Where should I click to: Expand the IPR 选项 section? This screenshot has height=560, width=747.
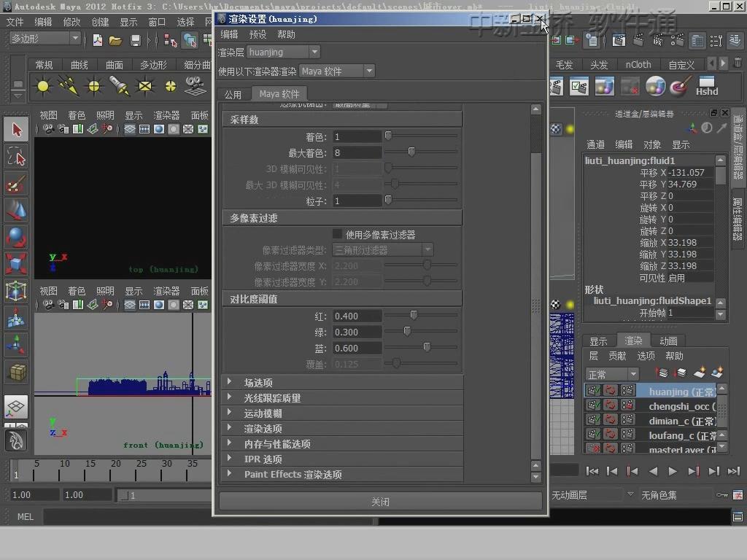tap(230, 459)
